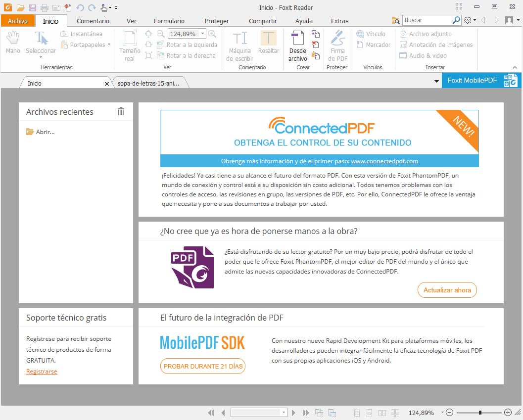Click the Marcador bookmark tool
Image resolution: width=523 pixels, height=420 pixels.
pos(374,45)
